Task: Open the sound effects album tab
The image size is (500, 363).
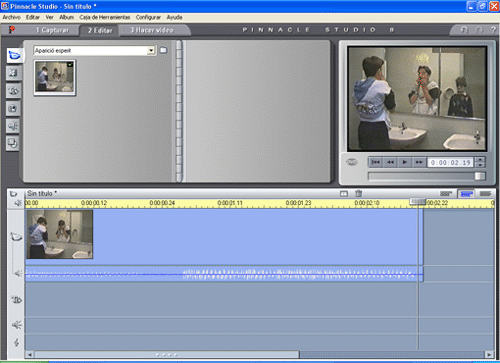Action: coord(13,126)
